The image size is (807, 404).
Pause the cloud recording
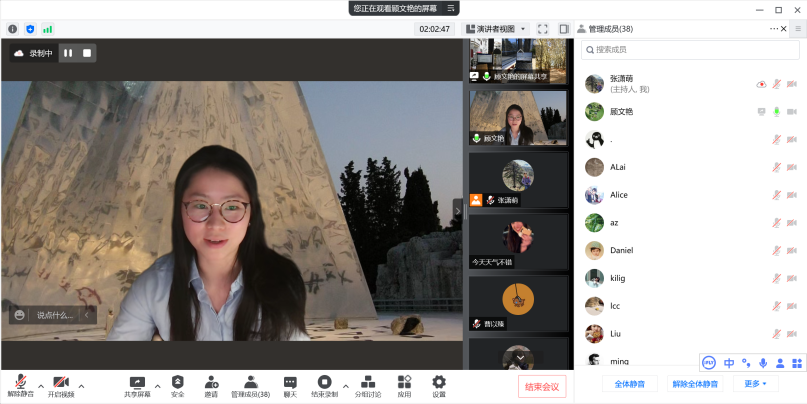tap(68, 53)
